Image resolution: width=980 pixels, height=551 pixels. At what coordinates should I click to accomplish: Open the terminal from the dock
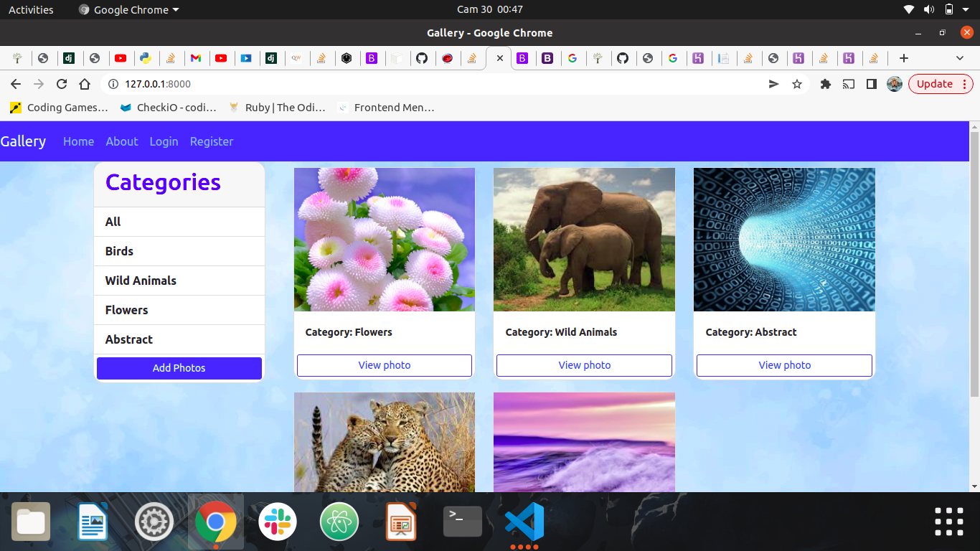pos(462,522)
